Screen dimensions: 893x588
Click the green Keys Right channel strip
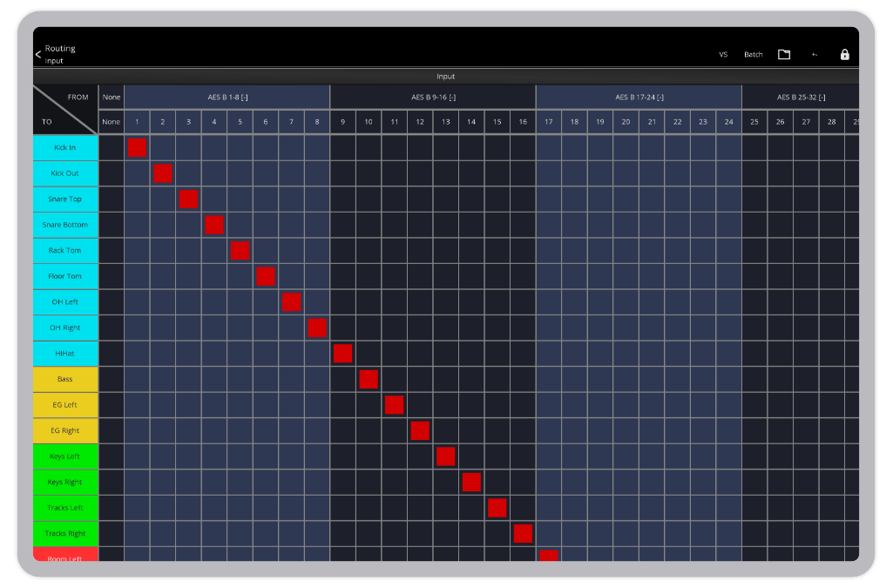click(64, 482)
